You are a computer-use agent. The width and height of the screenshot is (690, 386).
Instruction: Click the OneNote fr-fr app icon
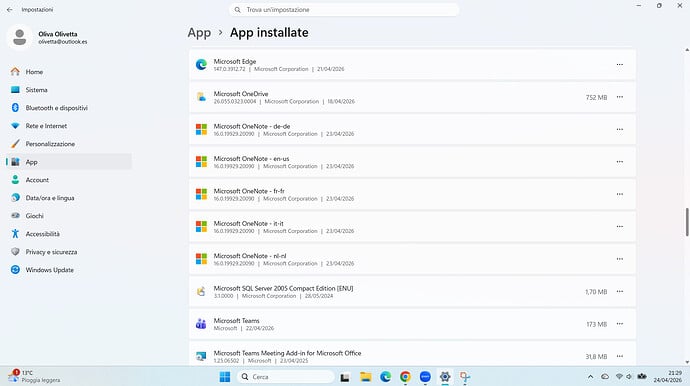(x=201, y=194)
